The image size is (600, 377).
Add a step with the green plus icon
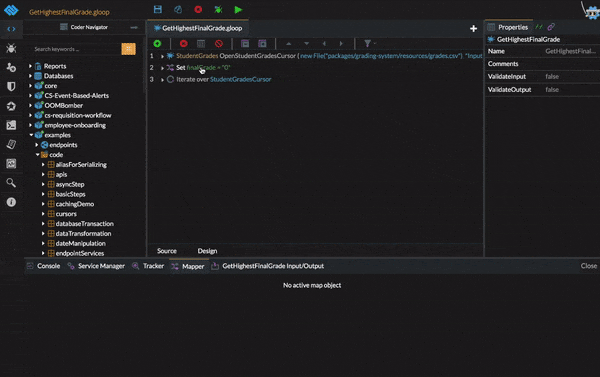(157, 44)
